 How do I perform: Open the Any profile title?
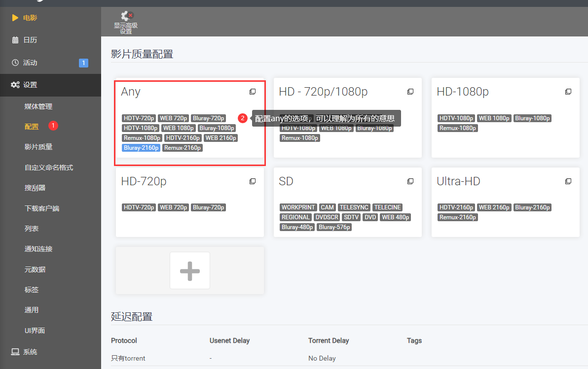[x=131, y=92]
